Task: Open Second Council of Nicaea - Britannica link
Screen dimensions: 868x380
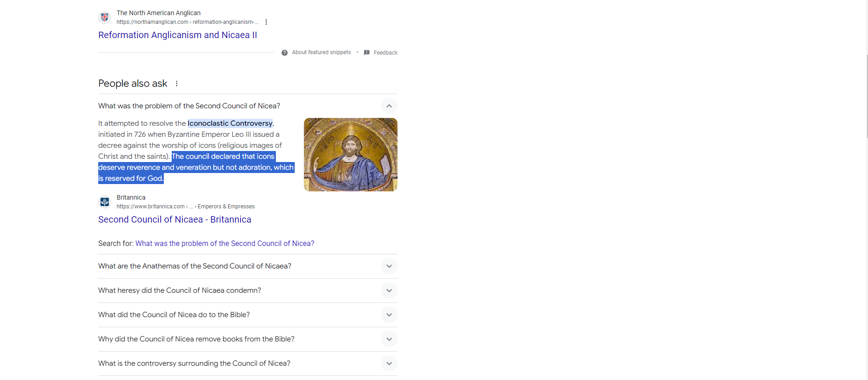Action: tap(174, 220)
